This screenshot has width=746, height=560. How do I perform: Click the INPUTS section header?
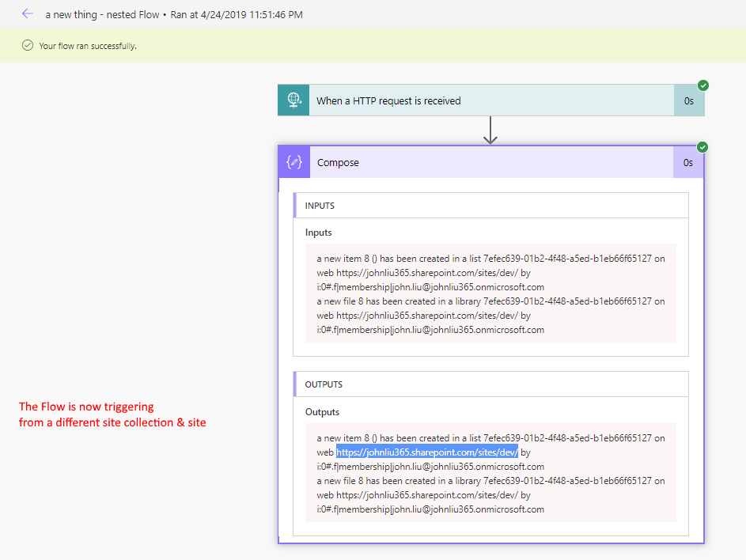(x=320, y=206)
